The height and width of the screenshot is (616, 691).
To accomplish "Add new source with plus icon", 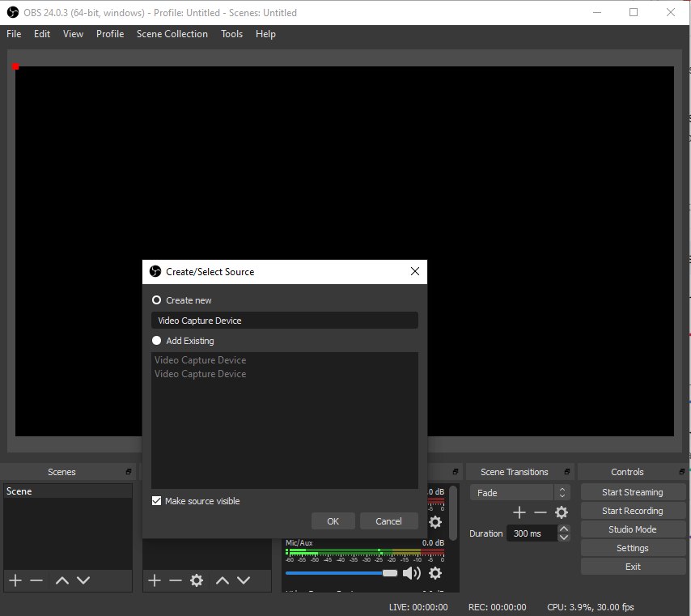I will [155, 580].
